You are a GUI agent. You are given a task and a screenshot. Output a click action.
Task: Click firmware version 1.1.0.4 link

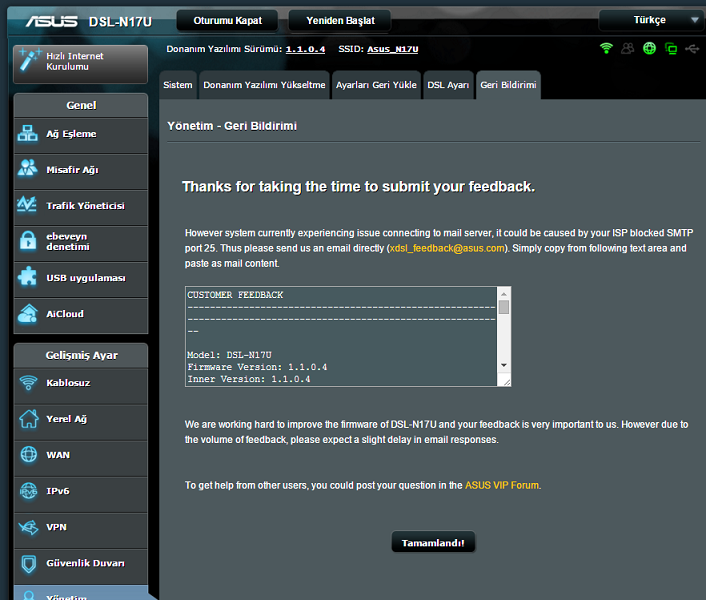[x=305, y=49]
